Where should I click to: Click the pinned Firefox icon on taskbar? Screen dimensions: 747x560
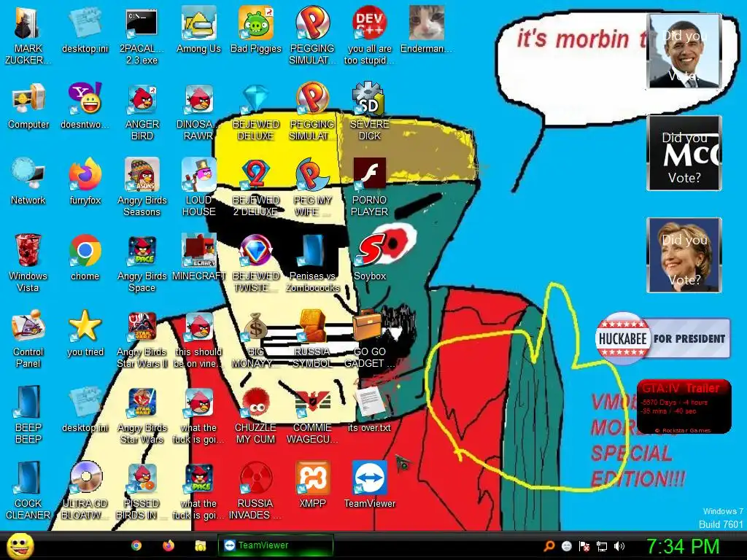[x=169, y=545]
